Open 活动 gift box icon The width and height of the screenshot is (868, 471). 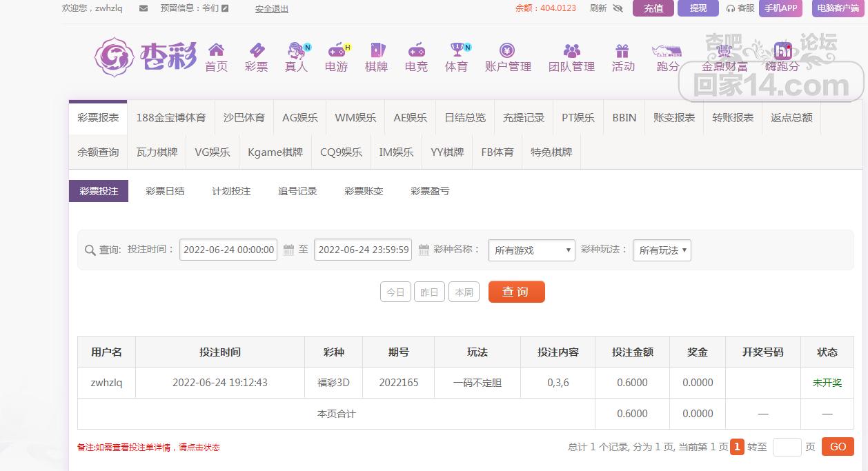coord(622,50)
